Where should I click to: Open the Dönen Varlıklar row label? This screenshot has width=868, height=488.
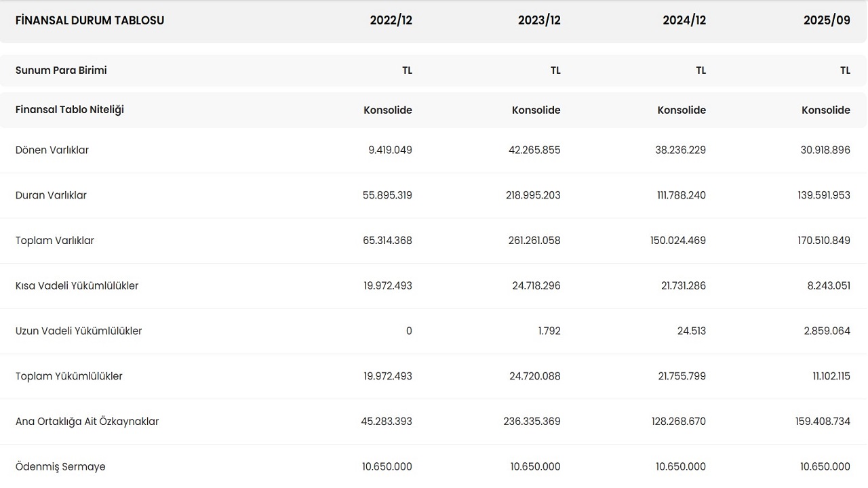tap(52, 150)
